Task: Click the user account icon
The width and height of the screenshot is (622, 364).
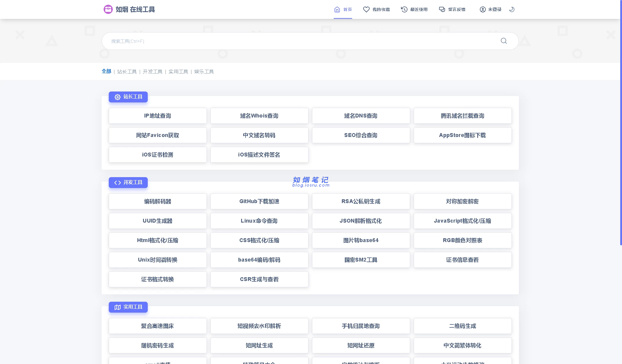Action: tap(483, 9)
